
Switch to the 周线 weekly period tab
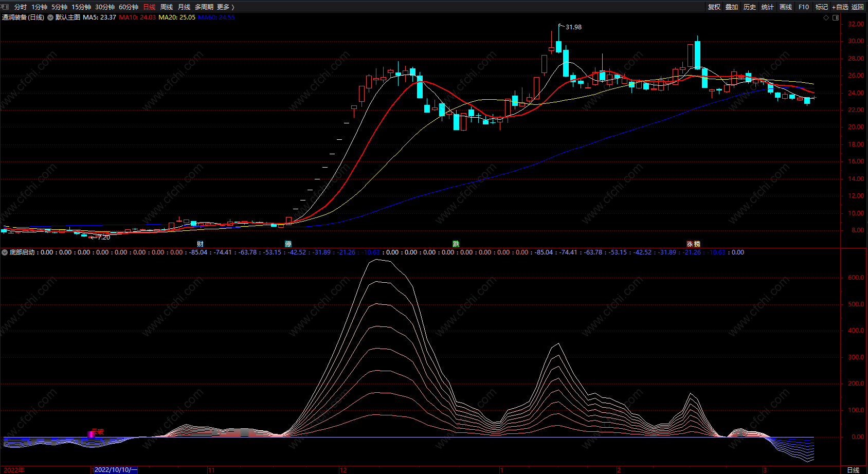[167, 7]
